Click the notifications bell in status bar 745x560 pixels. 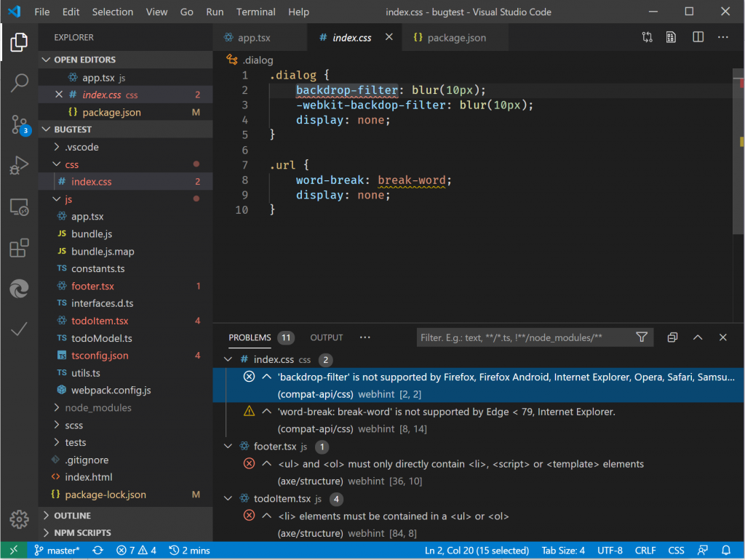click(x=725, y=551)
